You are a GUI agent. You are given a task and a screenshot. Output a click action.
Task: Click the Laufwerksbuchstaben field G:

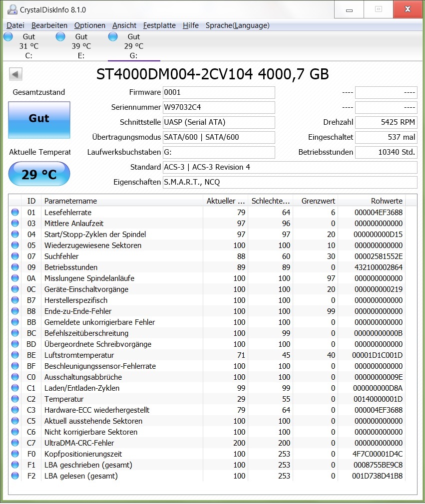point(219,152)
